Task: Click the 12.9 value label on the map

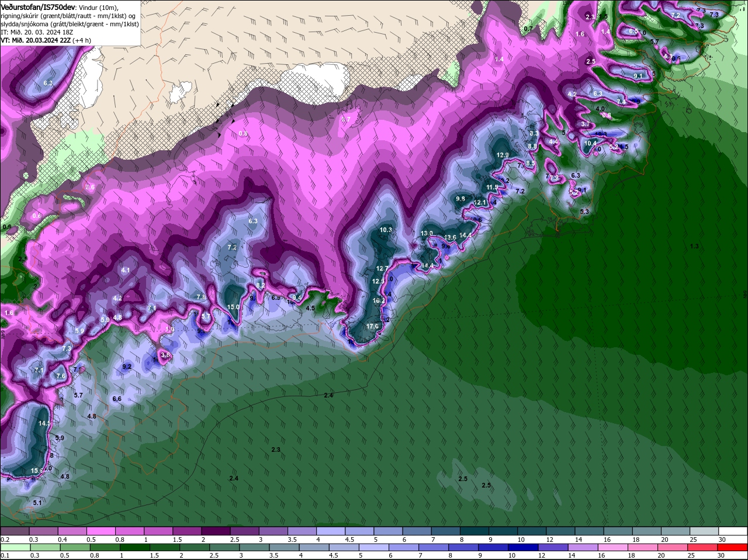Action: tap(503, 154)
